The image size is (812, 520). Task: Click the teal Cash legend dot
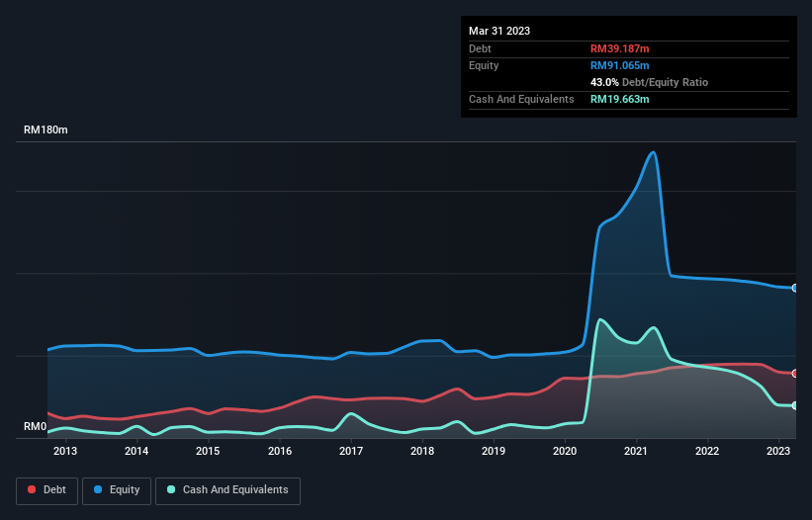point(171,489)
